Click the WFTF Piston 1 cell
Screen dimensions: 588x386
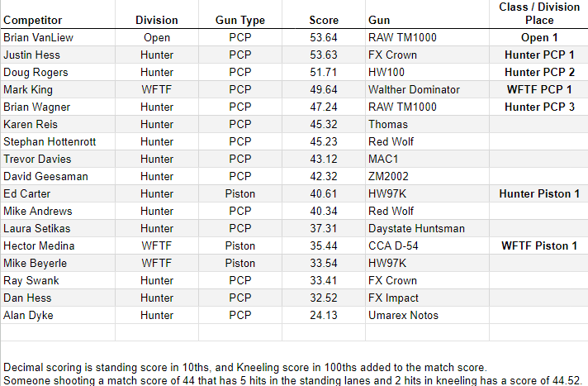(x=539, y=246)
